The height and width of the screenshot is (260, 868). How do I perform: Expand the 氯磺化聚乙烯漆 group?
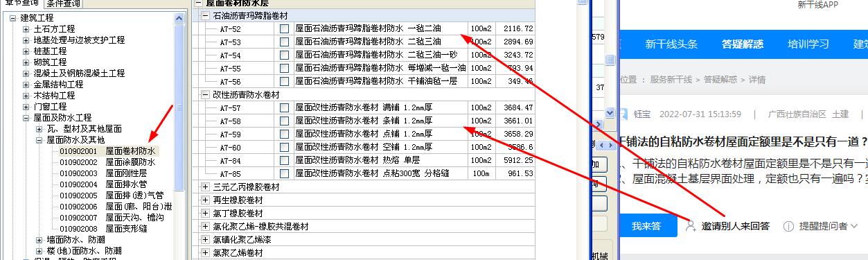tap(205, 240)
